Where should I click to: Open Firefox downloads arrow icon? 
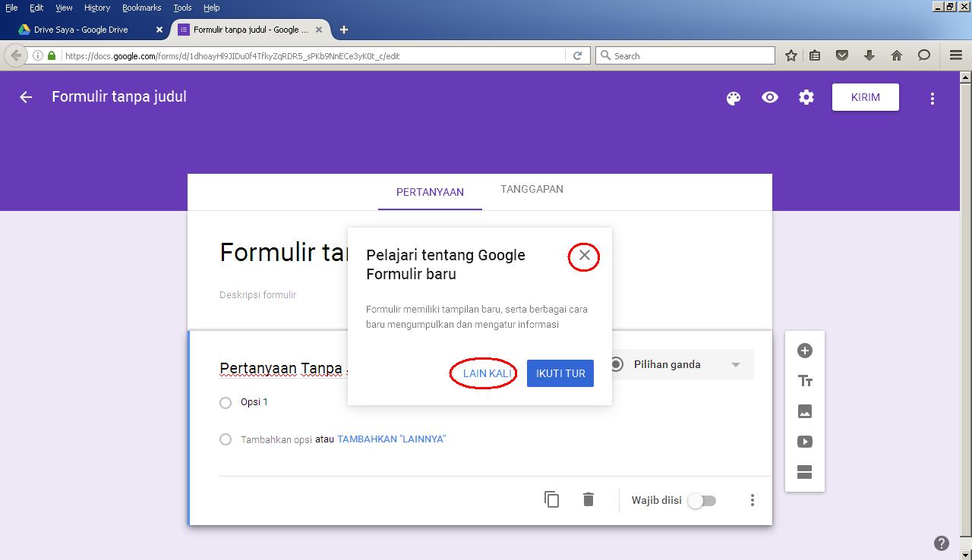click(x=869, y=55)
